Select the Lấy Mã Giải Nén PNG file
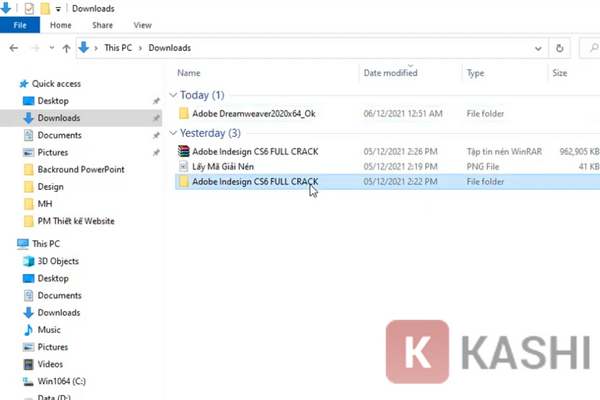 [x=223, y=167]
